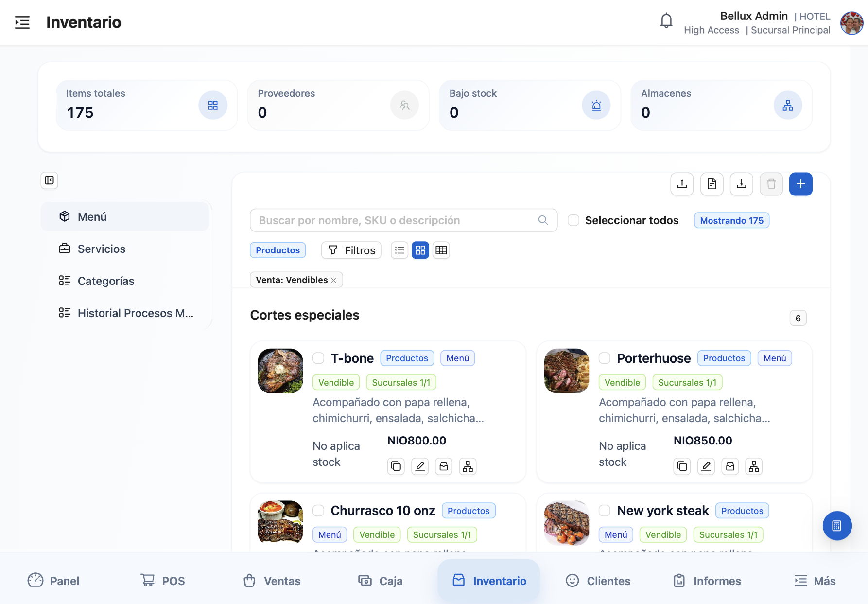Switch to grid card view icon
The height and width of the screenshot is (604, 868).
click(x=420, y=250)
